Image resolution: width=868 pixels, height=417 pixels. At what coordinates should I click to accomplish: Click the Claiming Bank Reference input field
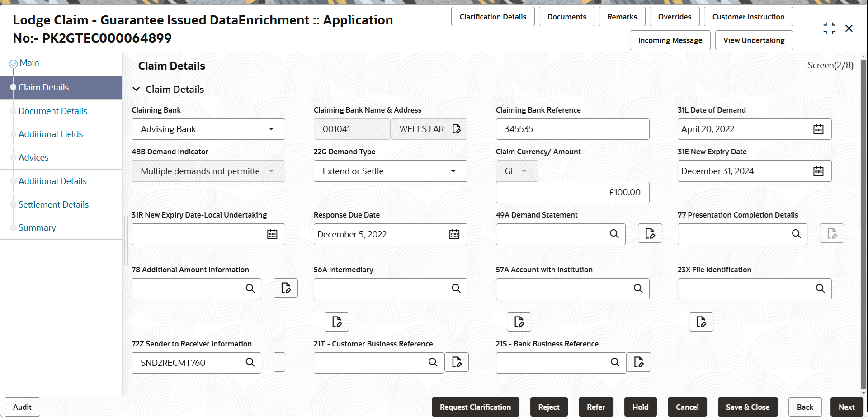[572, 129]
